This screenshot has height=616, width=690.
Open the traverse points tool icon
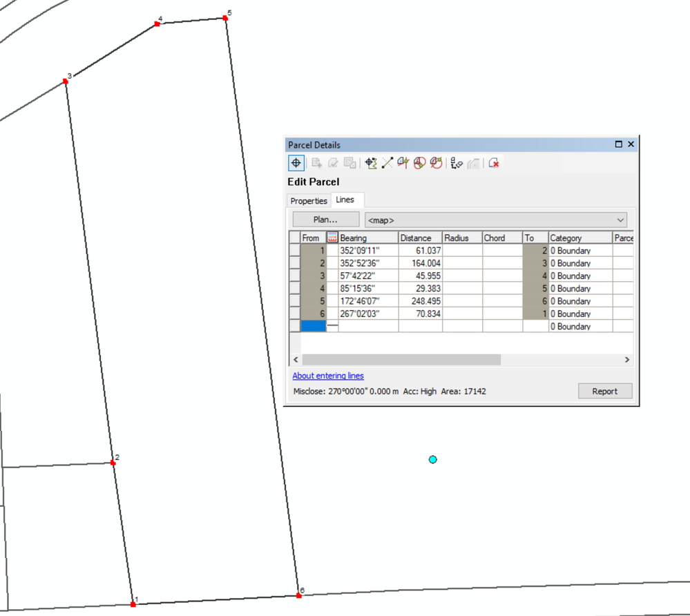click(457, 163)
